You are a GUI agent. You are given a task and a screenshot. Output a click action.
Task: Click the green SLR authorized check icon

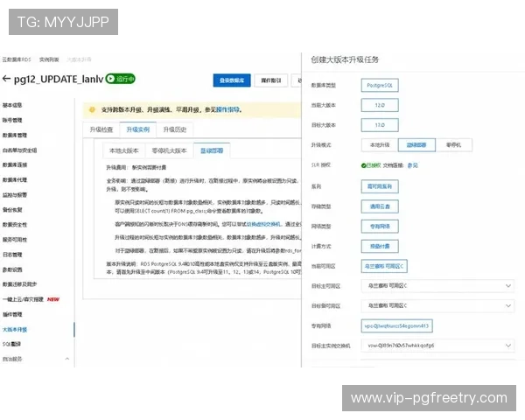click(364, 164)
